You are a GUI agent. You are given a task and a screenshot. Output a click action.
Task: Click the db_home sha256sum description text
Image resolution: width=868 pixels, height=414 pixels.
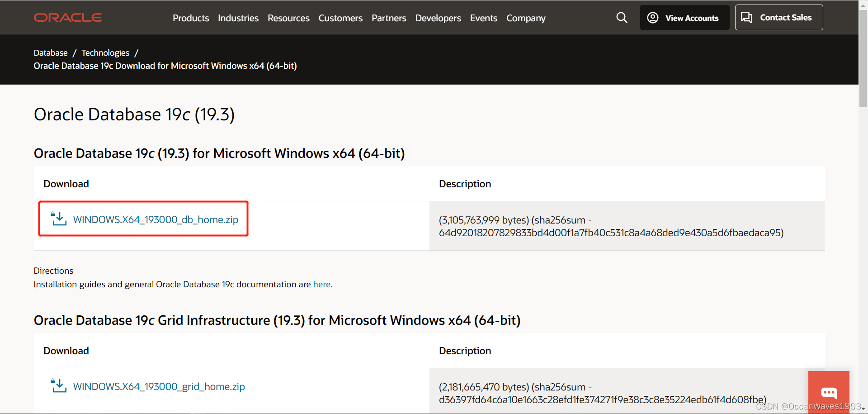pos(611,226)
